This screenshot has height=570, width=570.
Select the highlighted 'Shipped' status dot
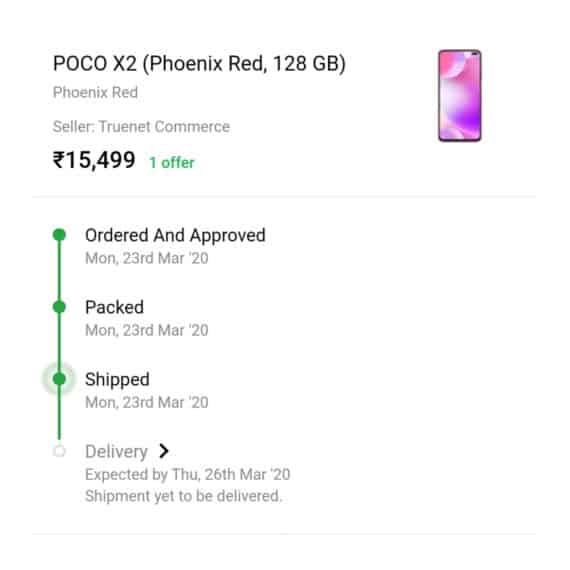[x=59, y=379]
